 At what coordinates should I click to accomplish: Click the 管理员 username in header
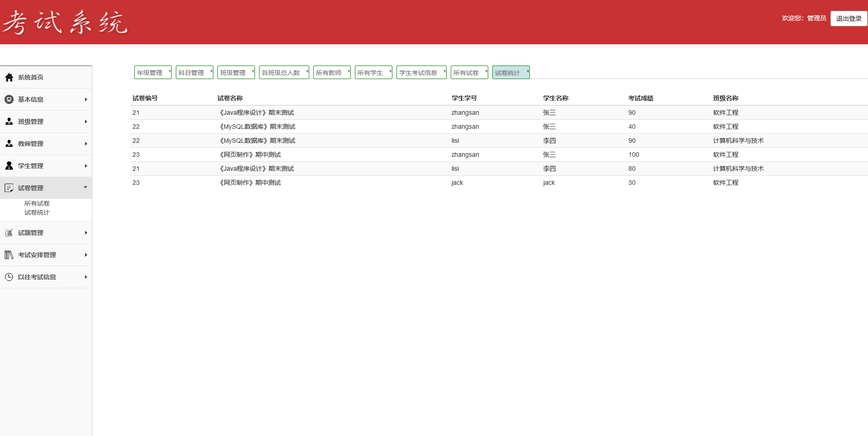click(816, 18)
